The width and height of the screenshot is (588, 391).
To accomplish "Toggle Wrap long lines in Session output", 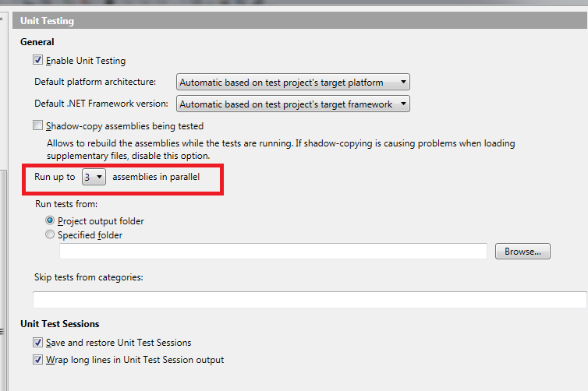I will pos(37,360).
